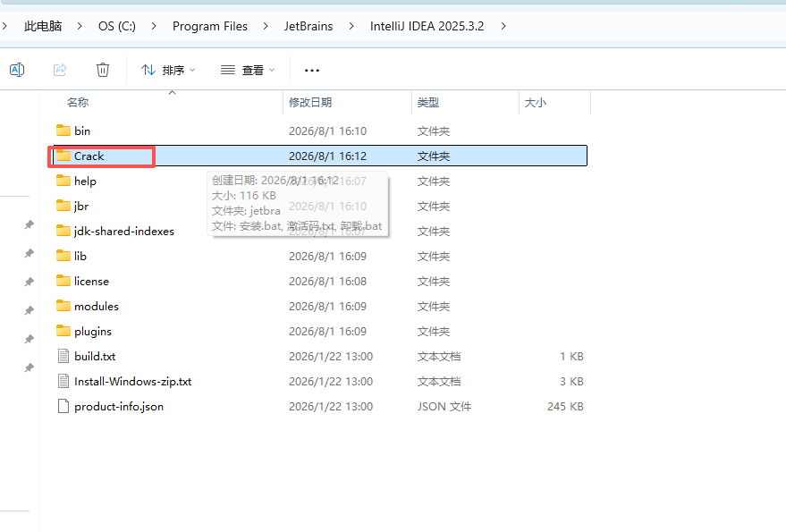Click the jdk-shared-indexes folder name
The image size is (786, 532).
click(x=124, y=232)
